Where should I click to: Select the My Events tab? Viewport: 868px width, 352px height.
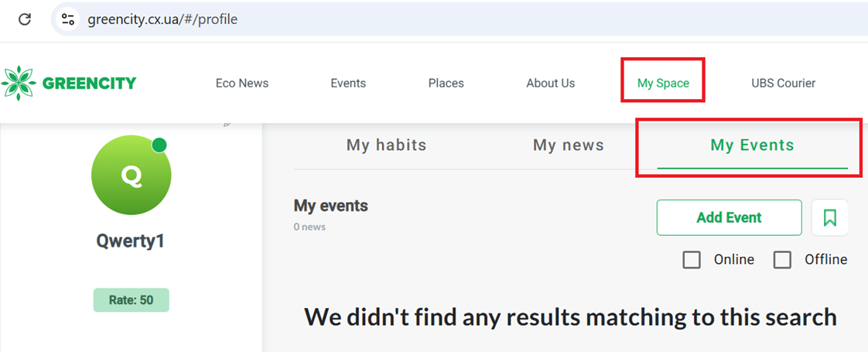click(x=752, y=145)
